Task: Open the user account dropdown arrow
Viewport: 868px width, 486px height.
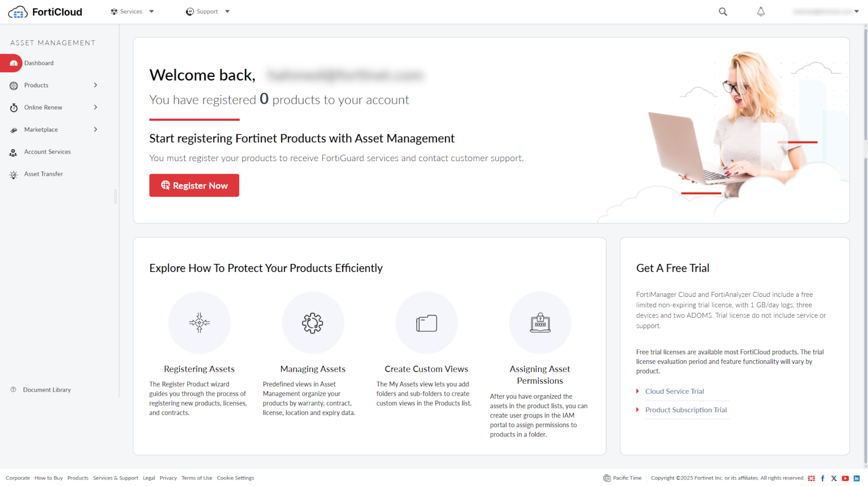Action: [857, 11]
